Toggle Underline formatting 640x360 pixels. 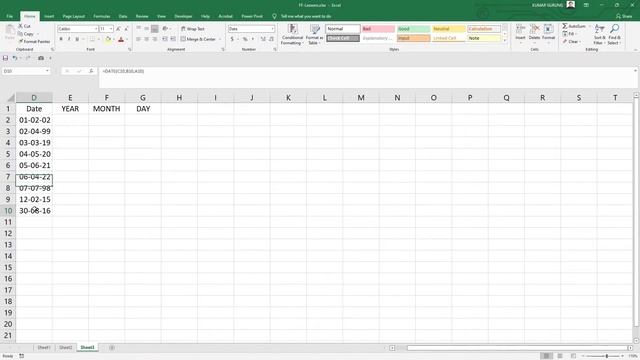[77, 39]
